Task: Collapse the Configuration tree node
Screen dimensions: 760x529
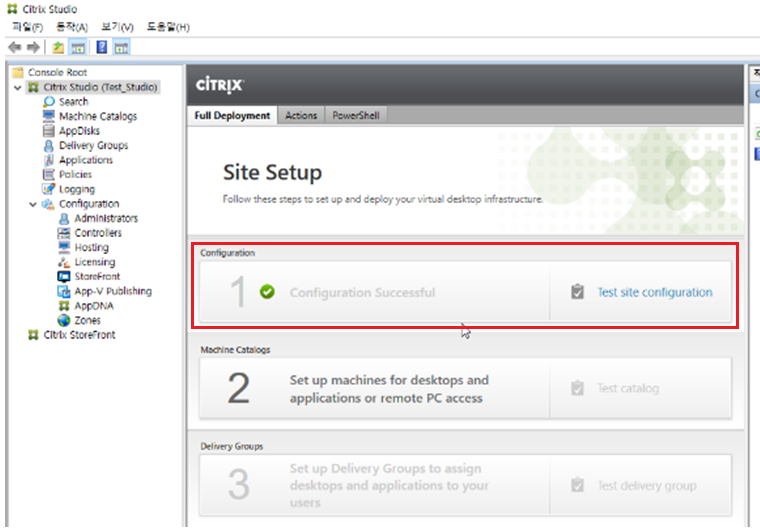Action: (x=33, y=205)
